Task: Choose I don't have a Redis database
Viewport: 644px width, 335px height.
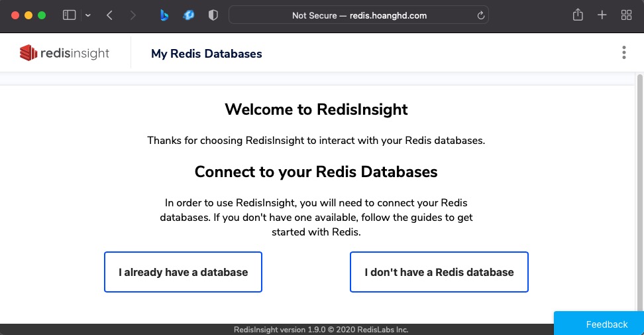Action: point(439,272)
